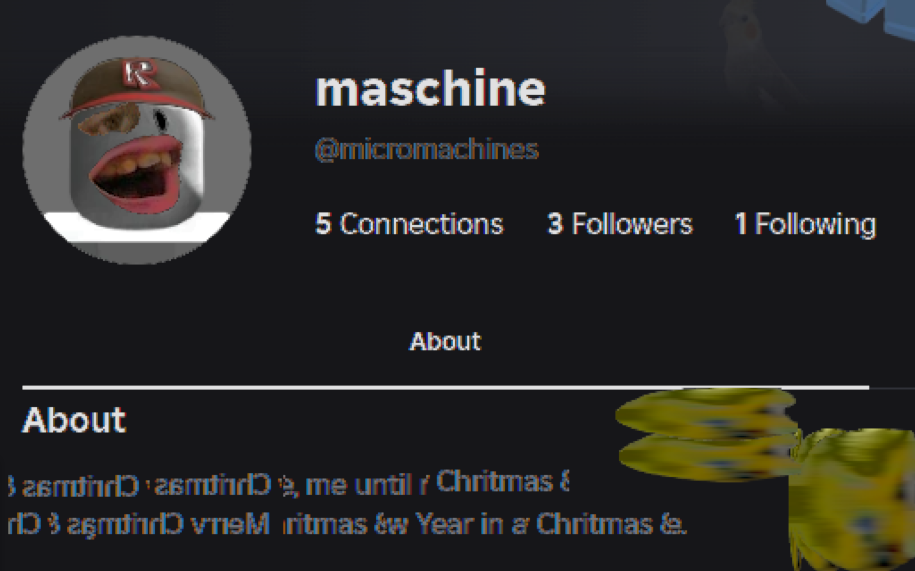Click the second About line with Year
This screenshot has height=571, width=915.
click(x=347, y=524)
